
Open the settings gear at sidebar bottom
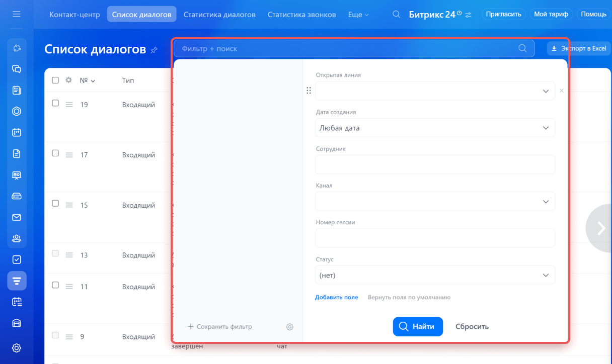tap(17, 347)
